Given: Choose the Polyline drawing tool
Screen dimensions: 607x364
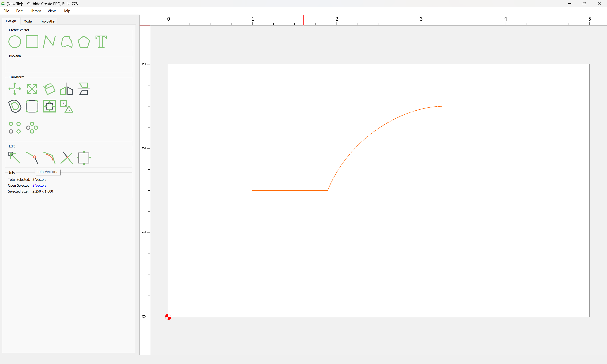Looking at the screenshot, I should tap(49, 42).
